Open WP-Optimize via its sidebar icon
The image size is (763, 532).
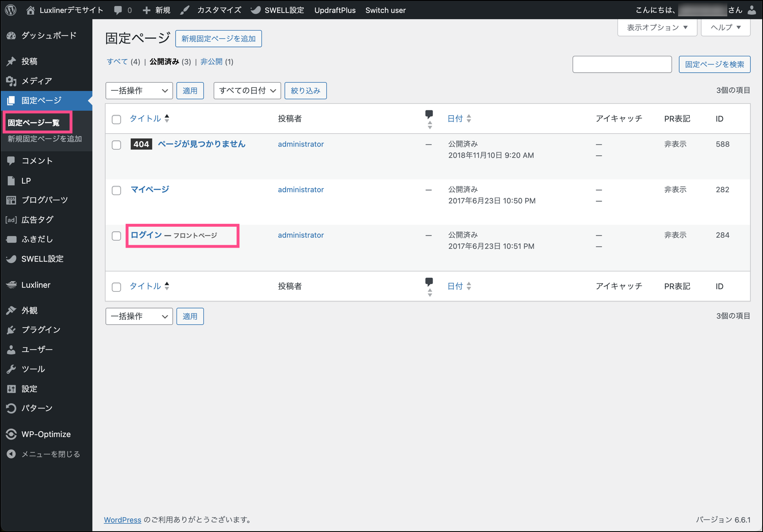point(11,434)
